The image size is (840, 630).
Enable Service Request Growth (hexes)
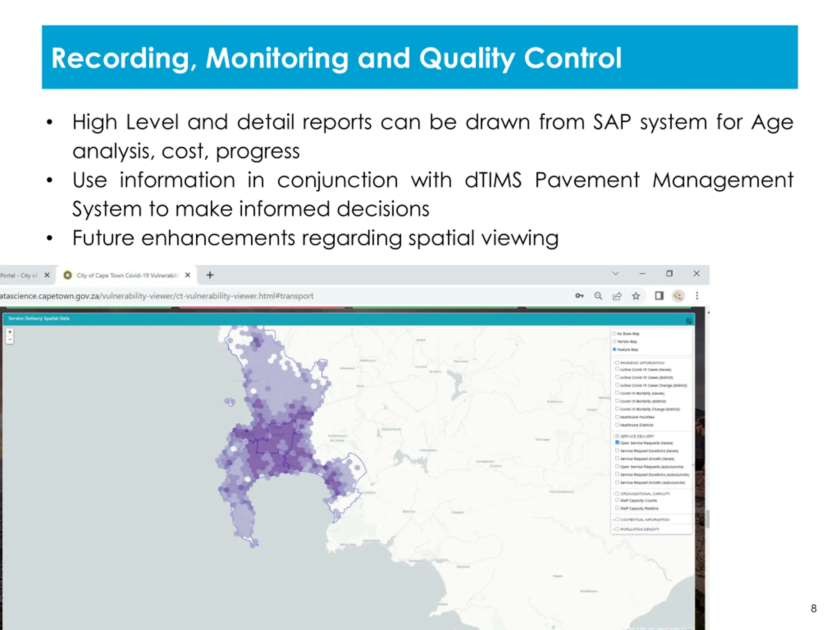coord(617,458)
